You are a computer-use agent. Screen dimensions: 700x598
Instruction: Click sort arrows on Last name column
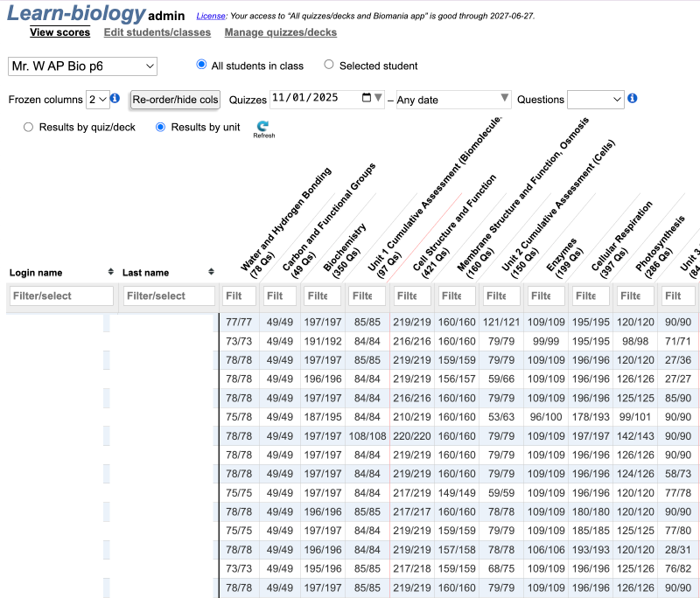click(212, 273)
